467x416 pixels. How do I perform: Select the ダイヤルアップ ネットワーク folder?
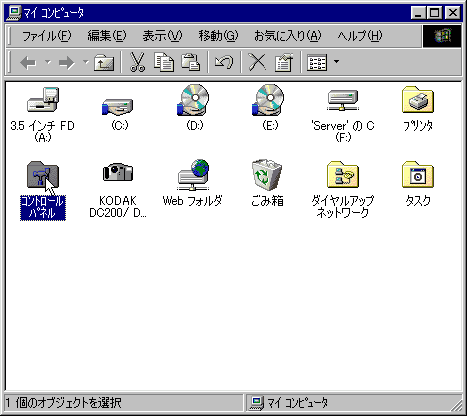point(343,175)
